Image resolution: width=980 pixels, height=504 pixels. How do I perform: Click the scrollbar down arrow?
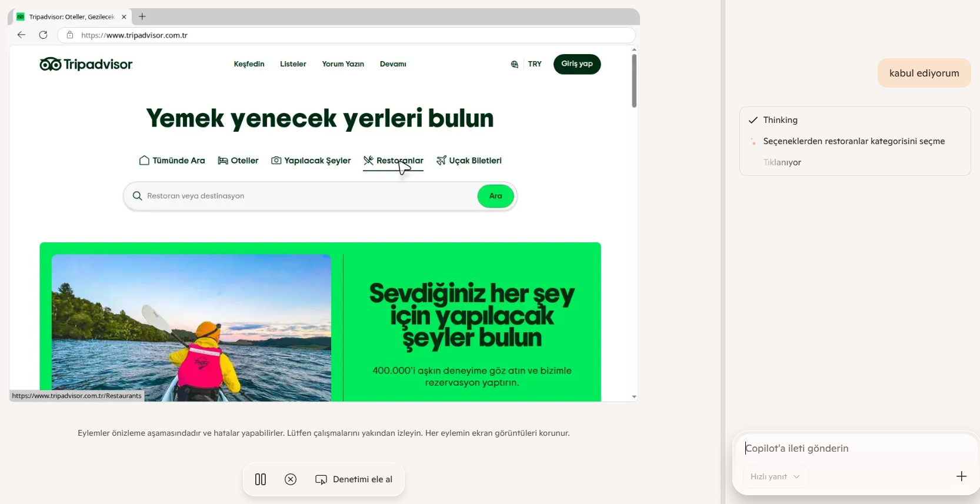pyautogui.click(x=634, y=397)
